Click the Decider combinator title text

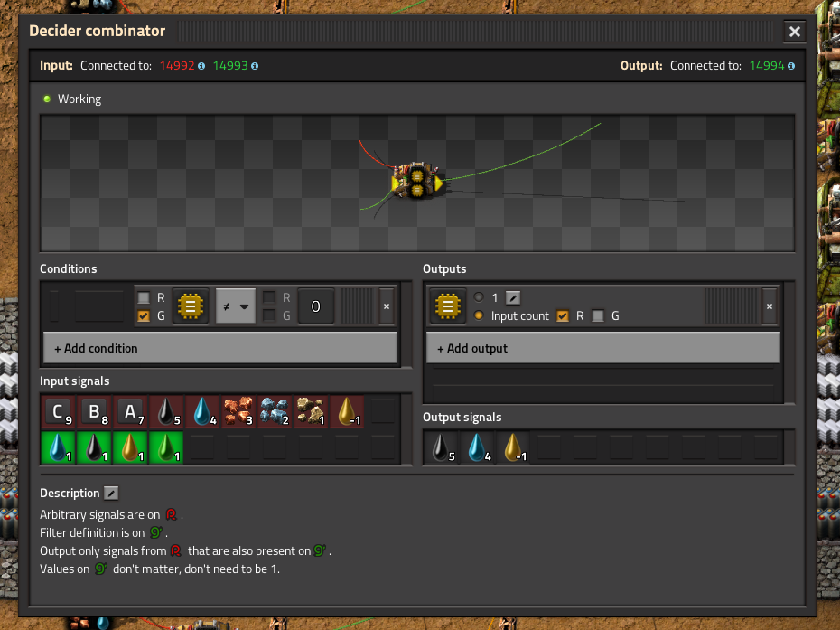point(97,31)
